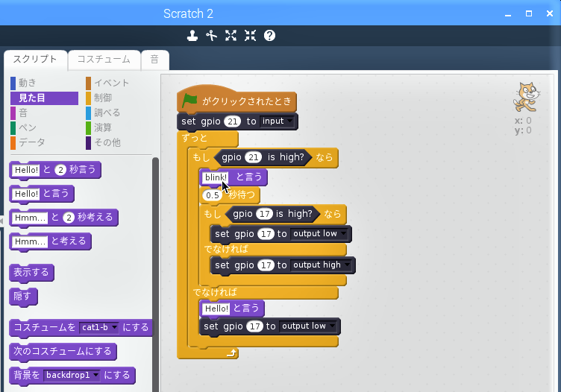Click the outer もし gpio 21 block's でなければ label
Screen dimensions: 561x392
pos(215,292)
